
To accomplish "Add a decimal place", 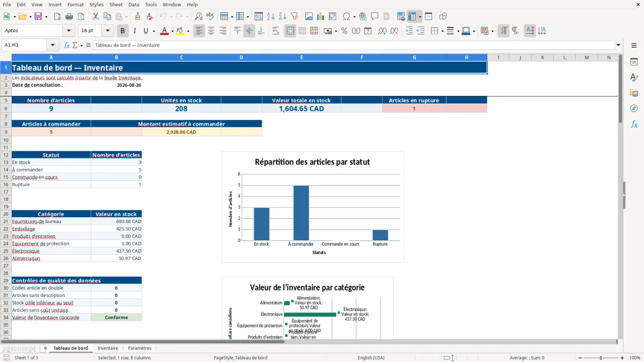I will pos(383,31).
